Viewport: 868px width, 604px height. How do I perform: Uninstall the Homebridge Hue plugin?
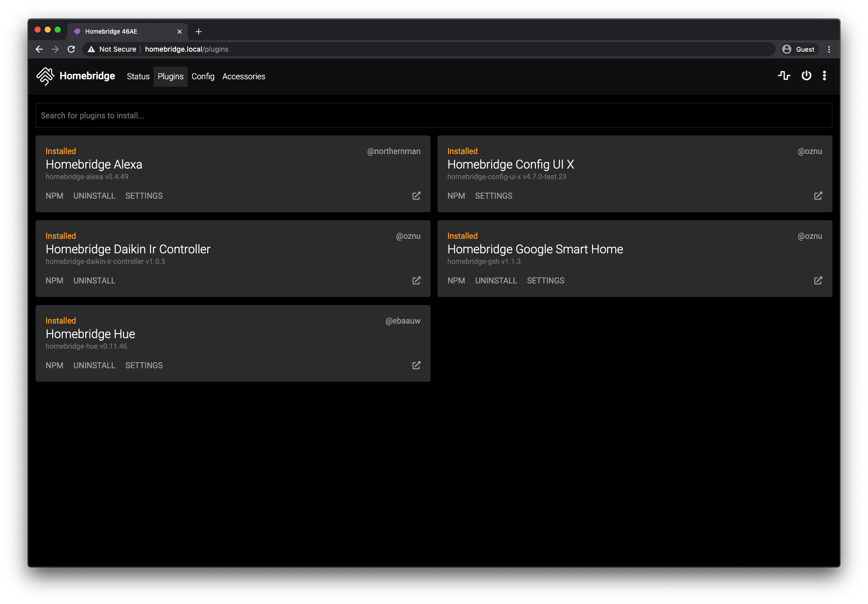tap(94, 365)
